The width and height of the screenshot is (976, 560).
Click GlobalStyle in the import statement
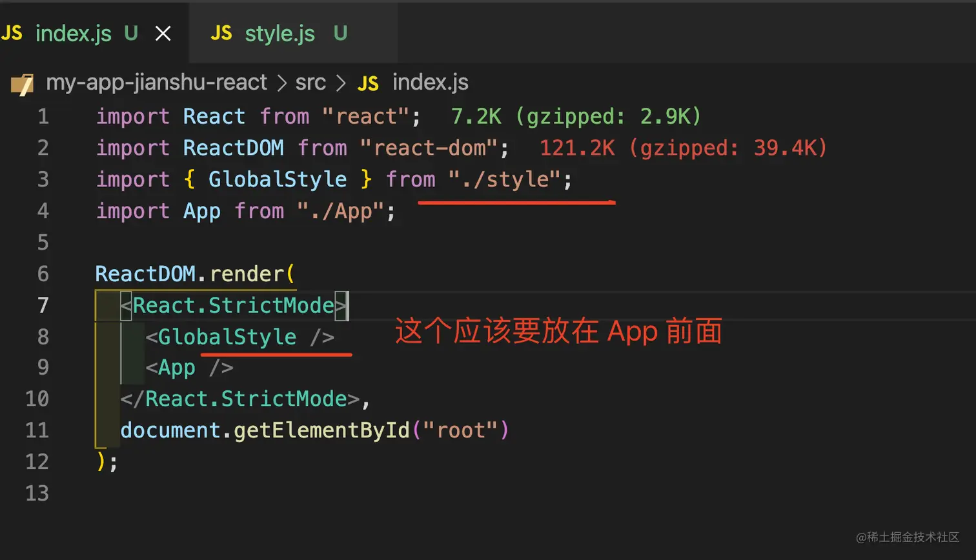(278, 179)
